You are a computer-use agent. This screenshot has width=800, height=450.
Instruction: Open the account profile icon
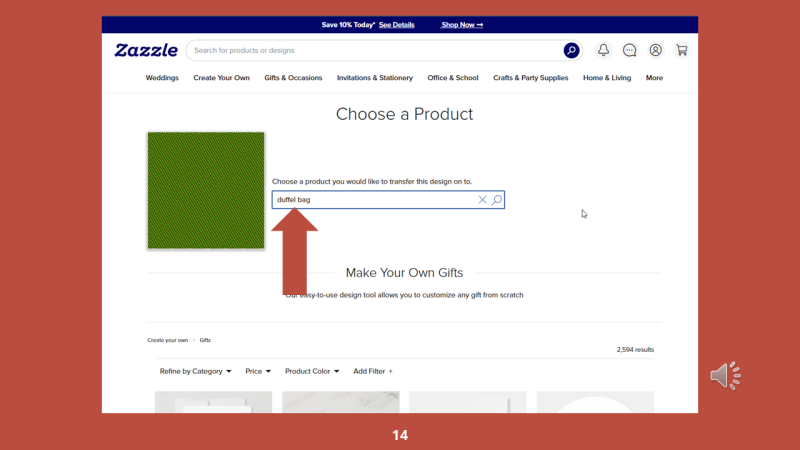[x=656, y=50]
